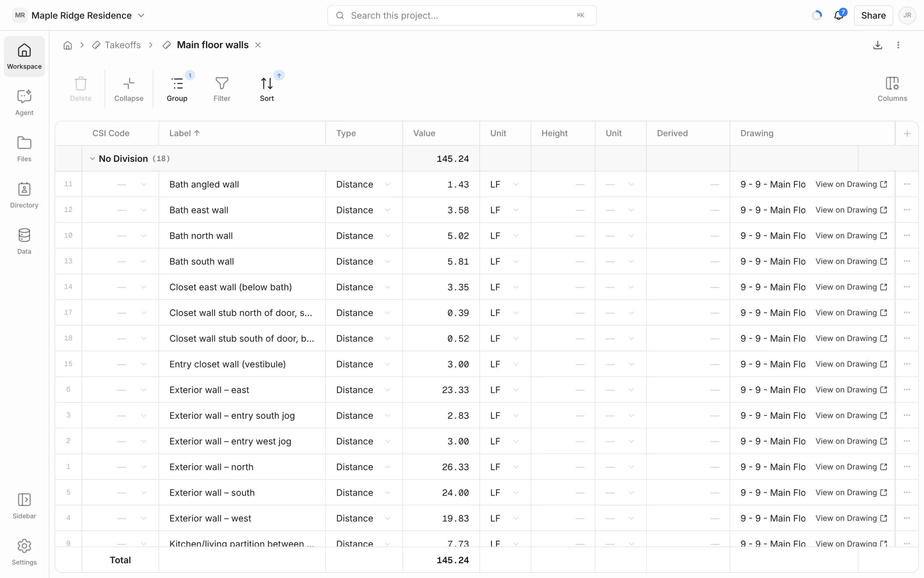
Task: Open the Data section
Action: point(24,242)
